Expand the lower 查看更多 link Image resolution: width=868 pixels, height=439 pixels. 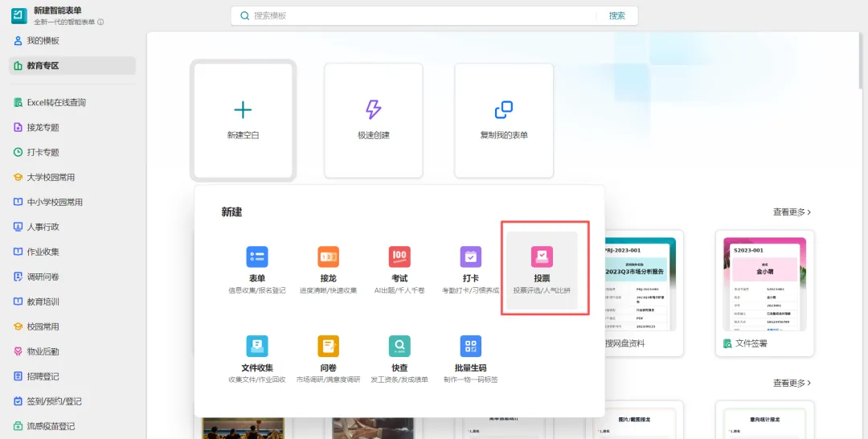coord(792,383)
